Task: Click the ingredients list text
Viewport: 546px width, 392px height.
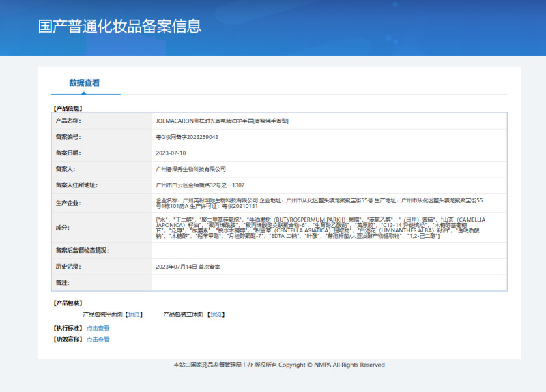Action: click(321, 228)
